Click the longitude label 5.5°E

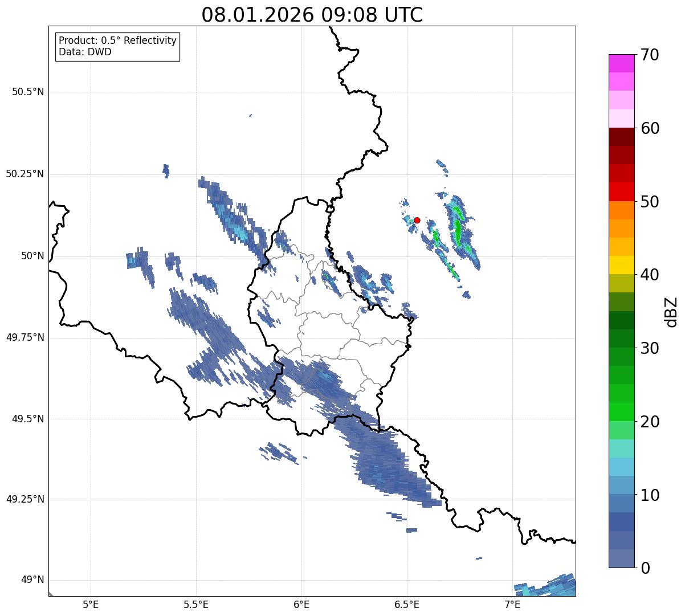click(196, 605)
